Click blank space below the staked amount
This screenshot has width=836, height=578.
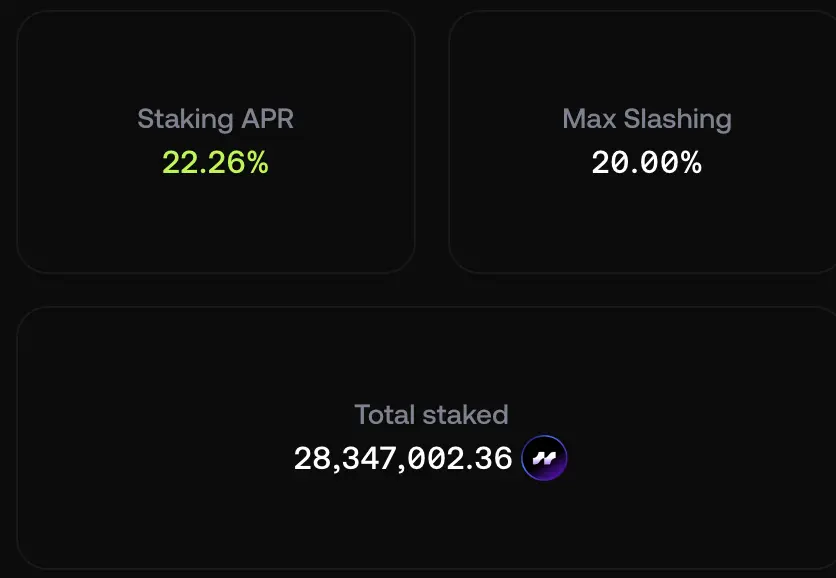[431, 523]
